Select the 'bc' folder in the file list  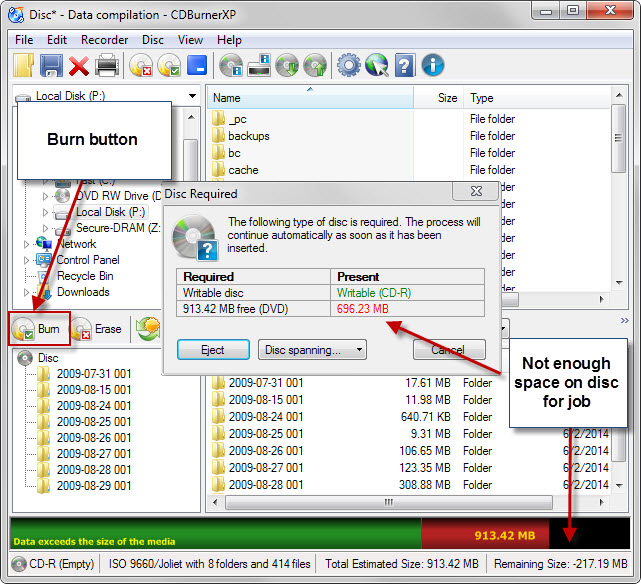click(x=234, y=153)
